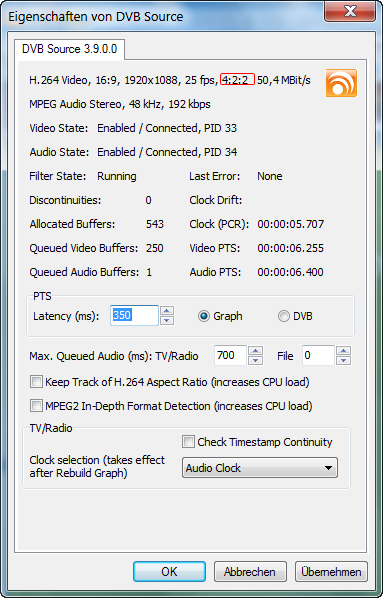This screenshot has height=598, width=383.
Task: Increase TV/Radio queued audio value
Action: pos(256,350)
